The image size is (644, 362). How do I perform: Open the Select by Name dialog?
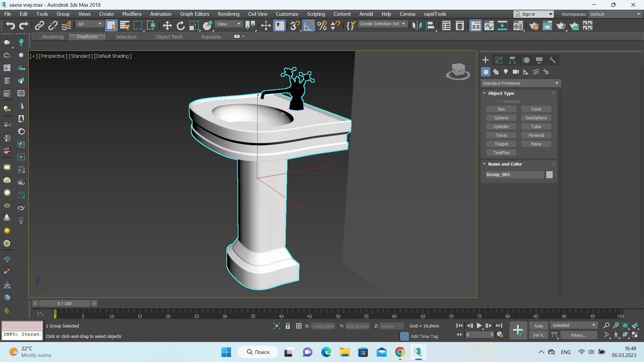tap(124, 25)
